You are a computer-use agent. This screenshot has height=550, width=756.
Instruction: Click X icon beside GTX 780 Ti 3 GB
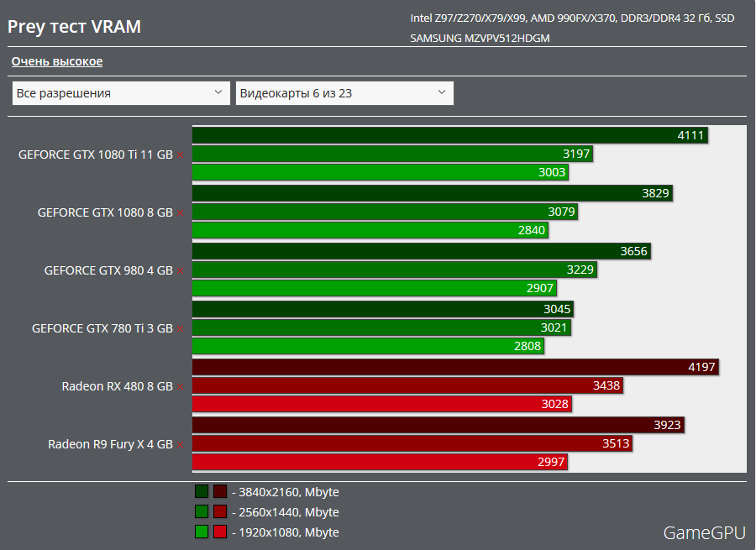180,329
